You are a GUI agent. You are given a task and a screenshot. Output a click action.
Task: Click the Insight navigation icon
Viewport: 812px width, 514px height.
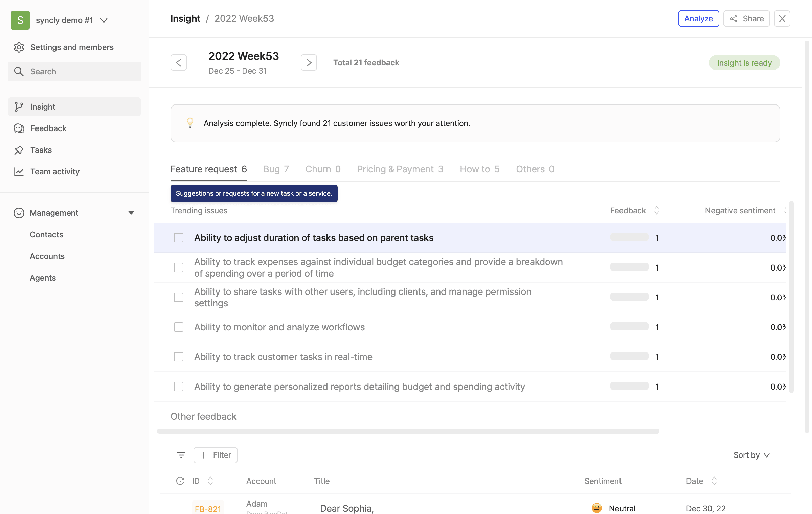coord(18,107)
